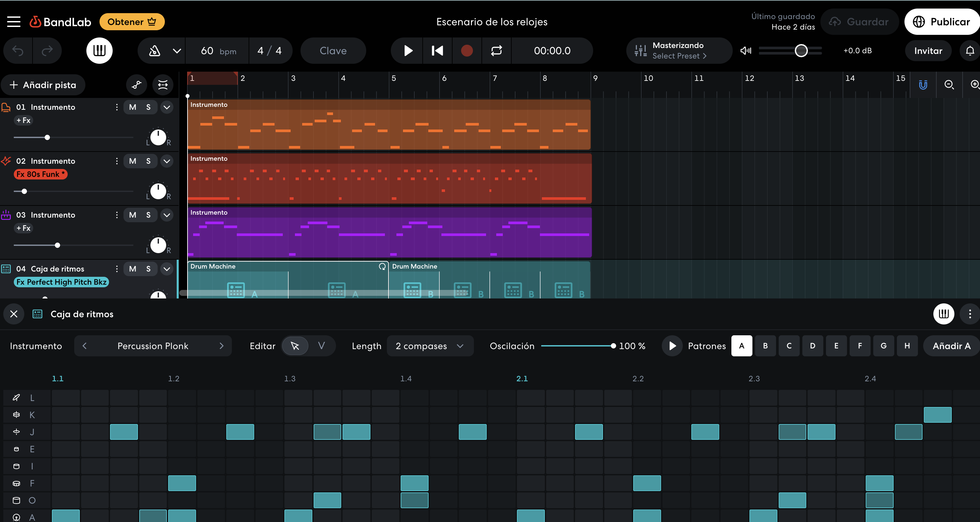Start recording with the red record button
Viewport: 980px width, 522px height.
pos(467,51)
